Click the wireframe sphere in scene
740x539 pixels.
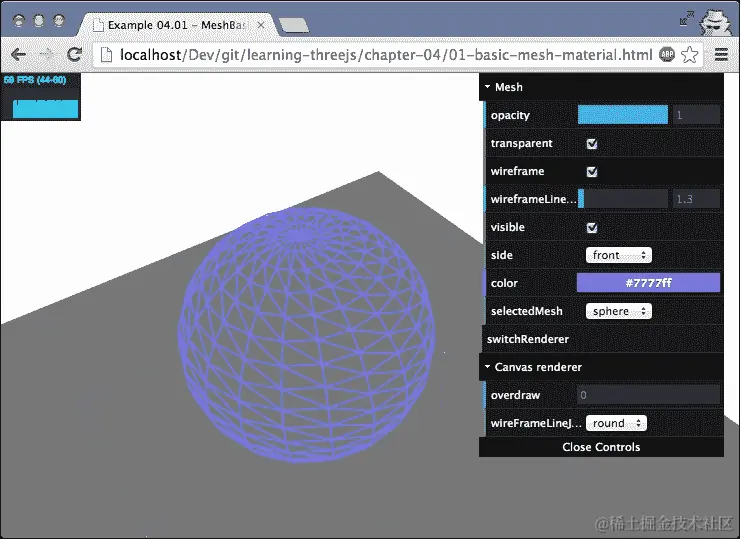pyautogui.click(x=306, y=335)
